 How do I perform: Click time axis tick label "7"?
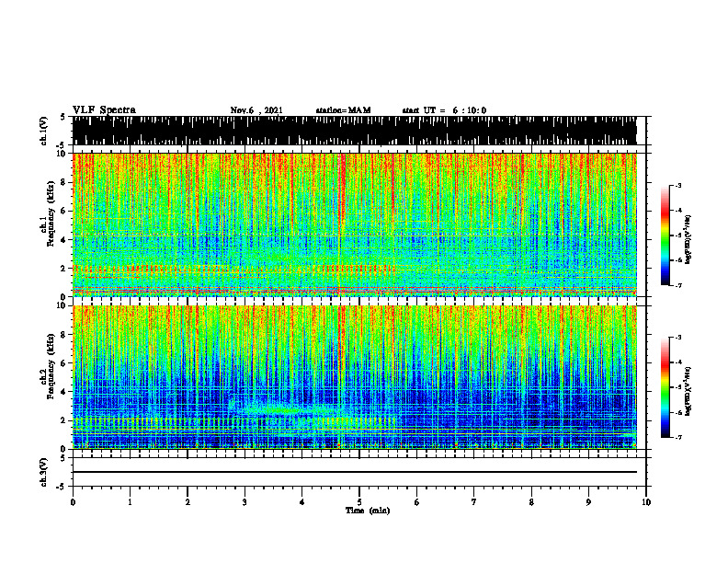pyautogui.click(x=474, y=502)
